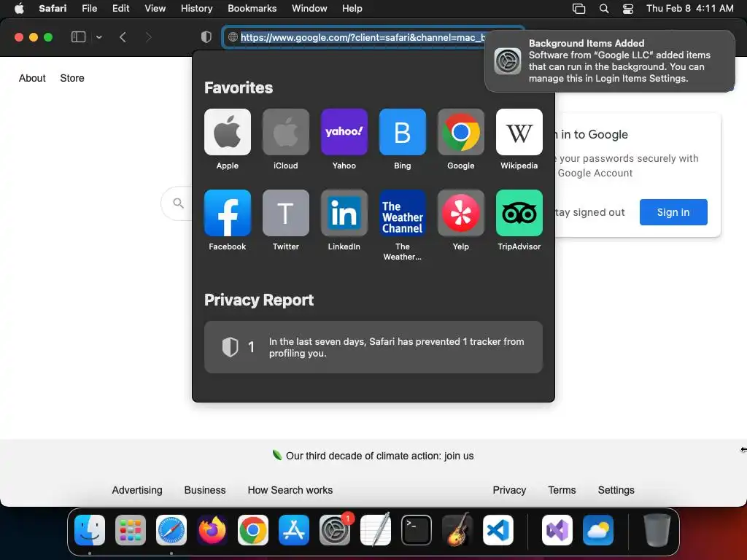This screenshot has height=560, width=747.
Task: Open the LinkedIn favorite tile
Action: [344, 213]
